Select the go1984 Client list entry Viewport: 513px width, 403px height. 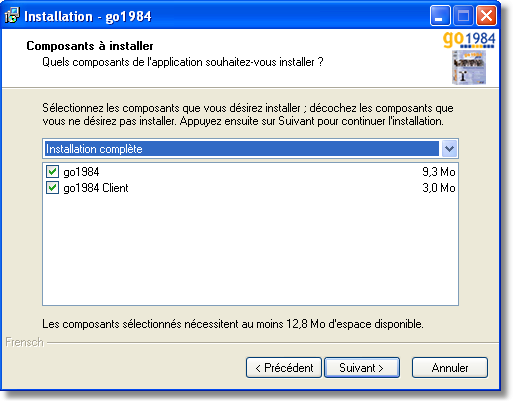pyautogui.click(x=96, y=188)
